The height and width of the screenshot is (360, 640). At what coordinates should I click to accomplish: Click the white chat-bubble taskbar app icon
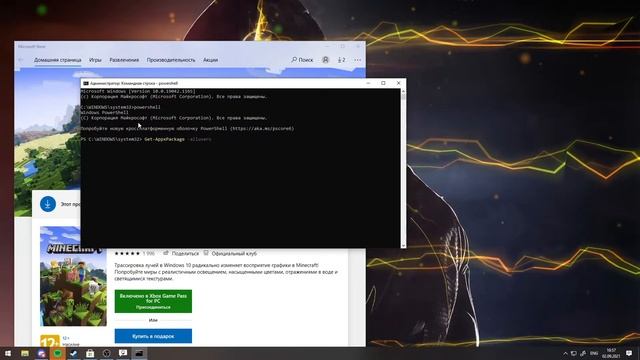pyautogui.click(x=123, y=353)
